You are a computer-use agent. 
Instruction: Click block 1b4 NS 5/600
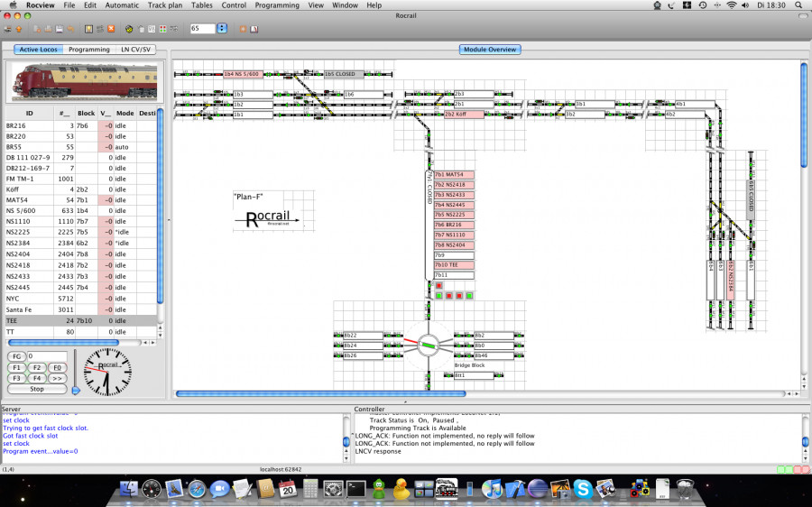pos(244,74)
